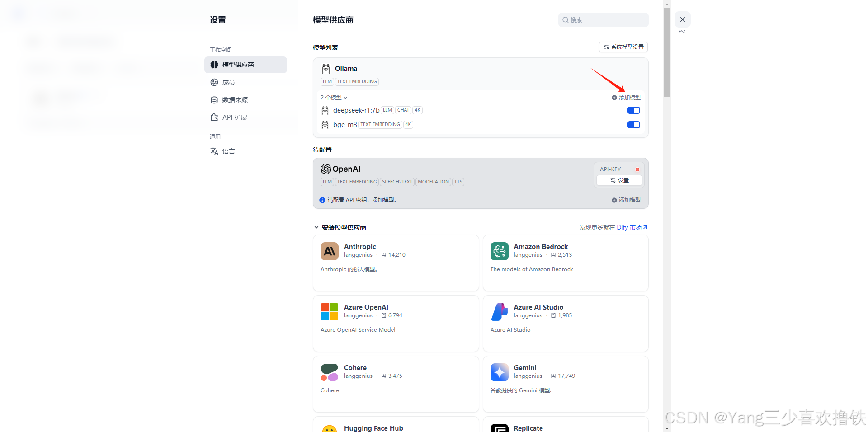
Task: Open the Anthropic provider card title
Action: 360,247
